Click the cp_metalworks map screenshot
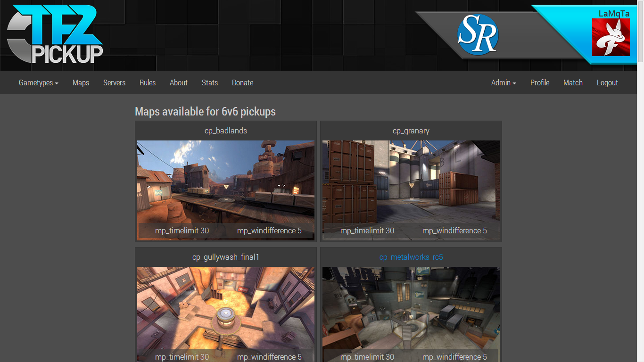Image resolution: width=644 pixels, height=362 pixels. [411, 314]
